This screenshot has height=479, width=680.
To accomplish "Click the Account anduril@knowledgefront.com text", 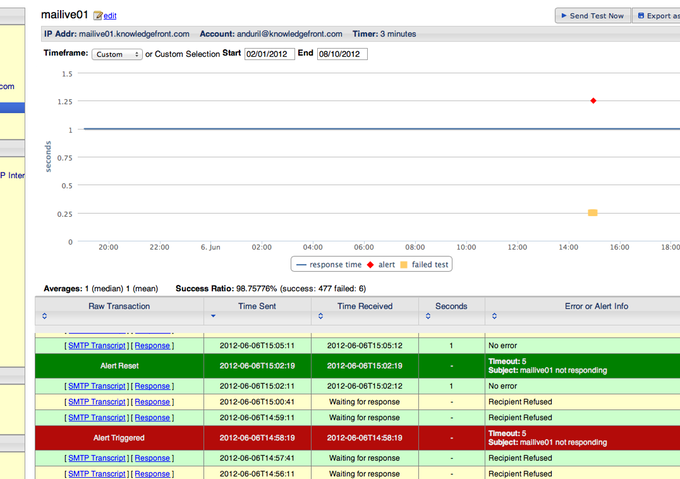I will [271, 34].
